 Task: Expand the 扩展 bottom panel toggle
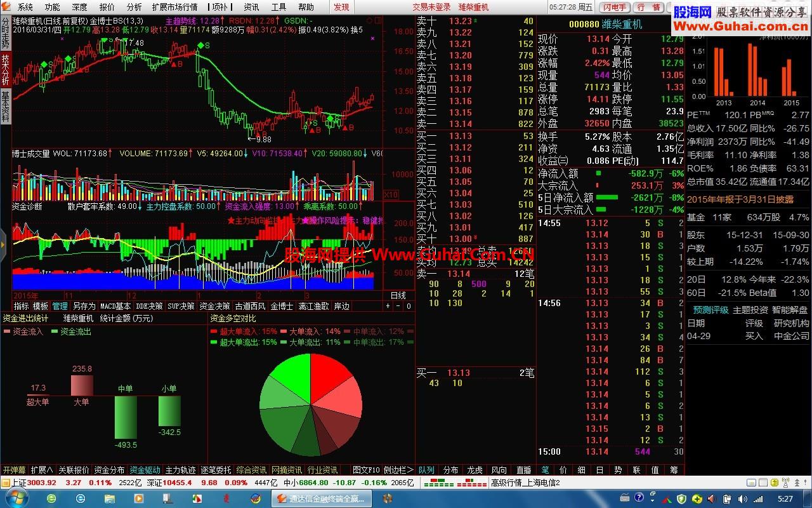(42, 470)
